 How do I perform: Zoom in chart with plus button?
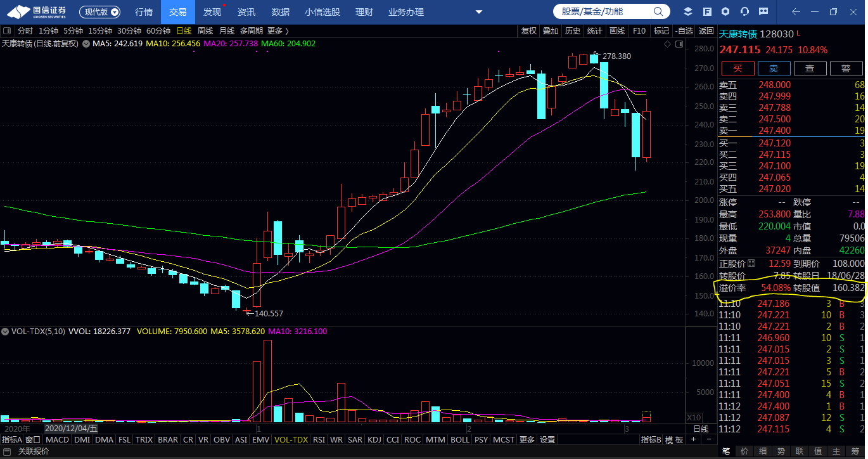pos(693,439)
